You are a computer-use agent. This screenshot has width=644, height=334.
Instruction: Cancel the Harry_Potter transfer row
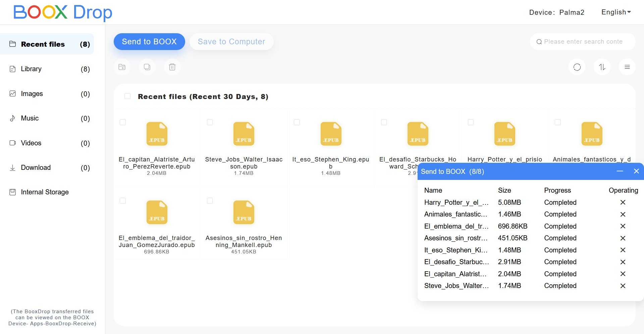[x=623, y=202]
